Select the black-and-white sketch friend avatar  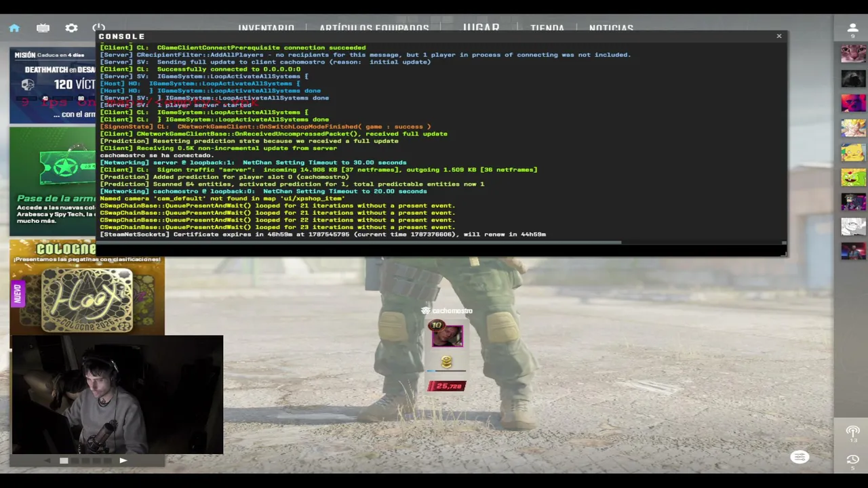pyautogui.click(x=853, y=226)
